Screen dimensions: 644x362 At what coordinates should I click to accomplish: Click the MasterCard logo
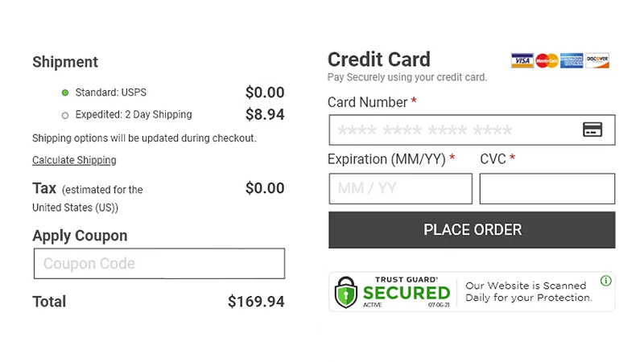[547, 60]
